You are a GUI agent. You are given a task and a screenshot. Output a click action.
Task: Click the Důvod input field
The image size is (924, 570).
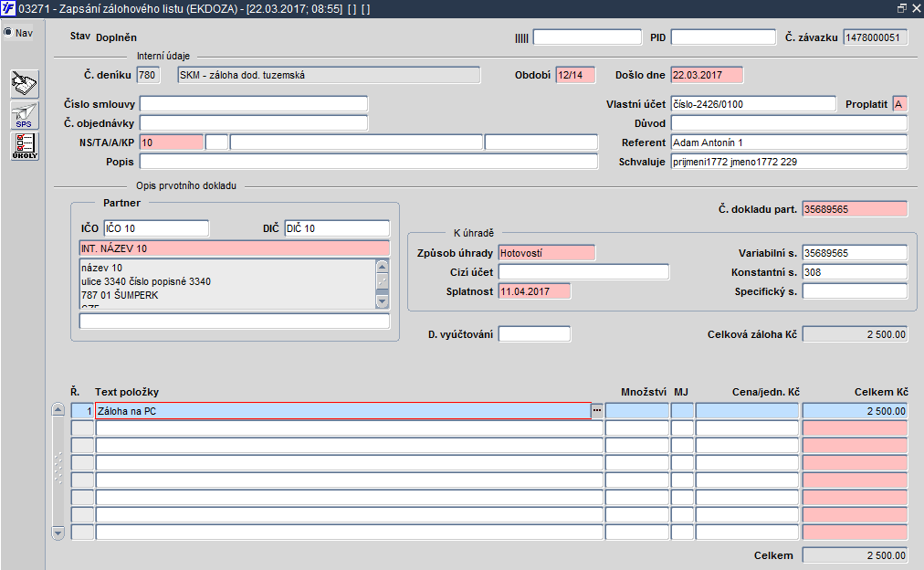tap(789, 123)
